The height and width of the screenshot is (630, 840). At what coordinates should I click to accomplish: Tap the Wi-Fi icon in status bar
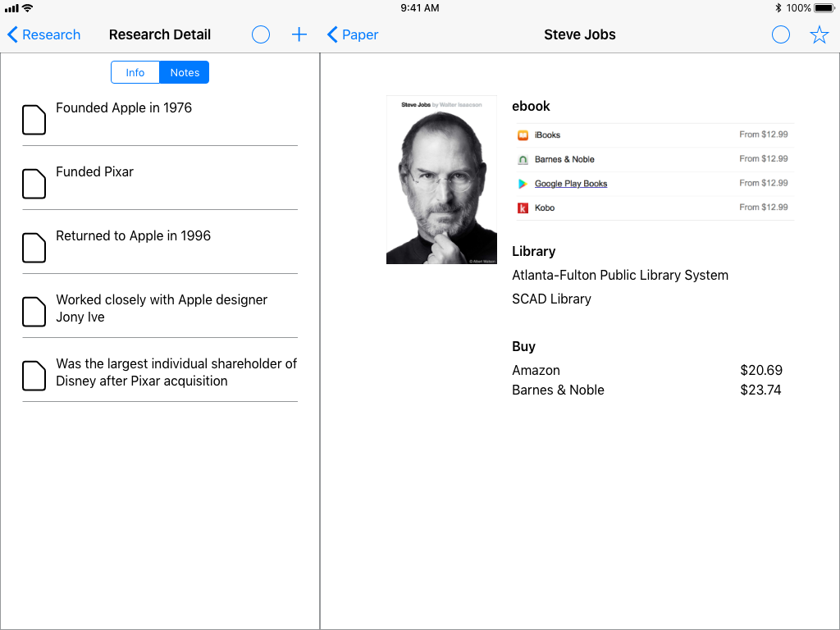27,8
